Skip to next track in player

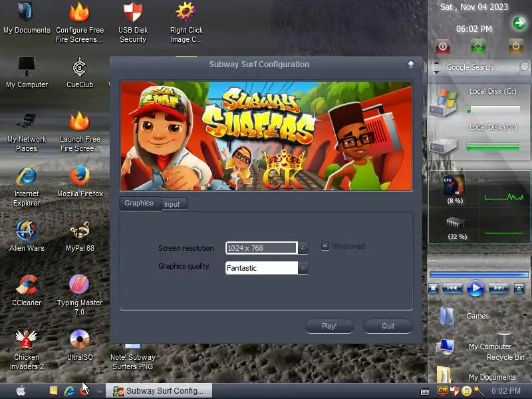tap(498, 289)
